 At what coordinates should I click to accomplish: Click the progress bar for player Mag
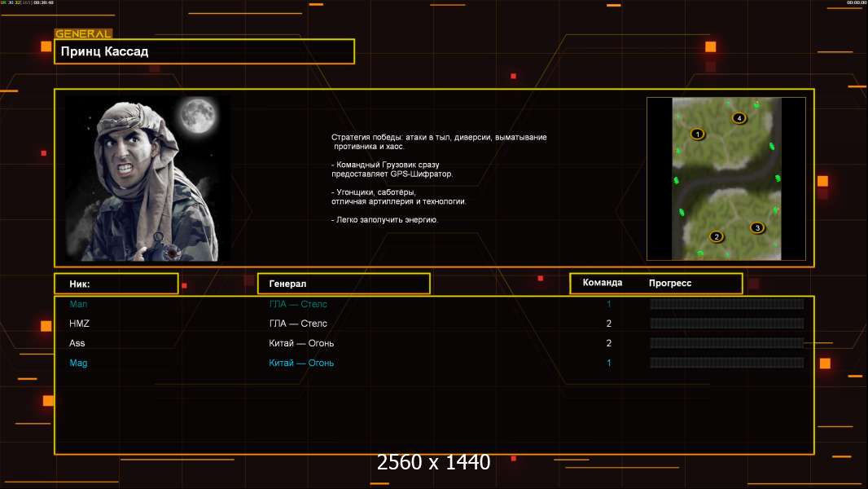pos(726,363)
